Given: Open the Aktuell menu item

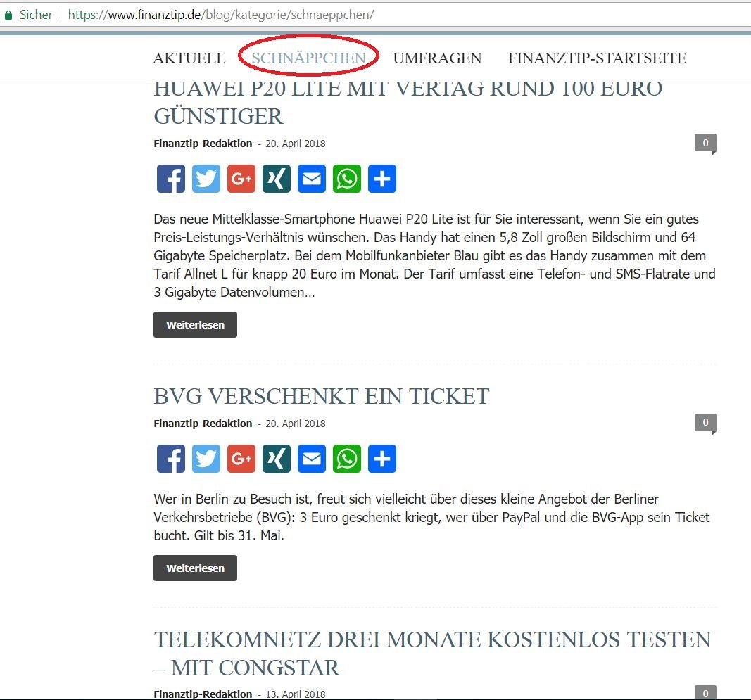Looking at the screenshot, I should coord(189,58).
